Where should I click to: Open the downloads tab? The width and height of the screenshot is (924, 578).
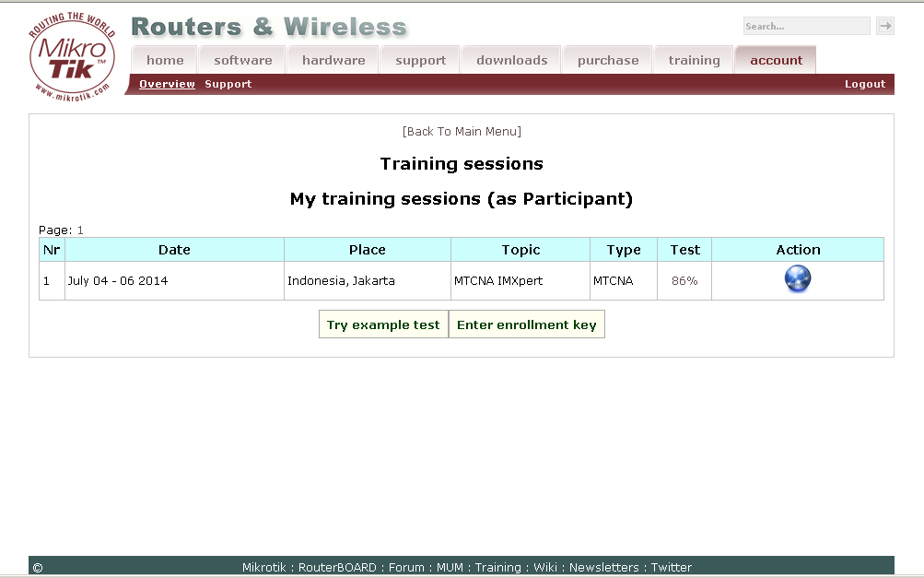(x=511, y=60)
